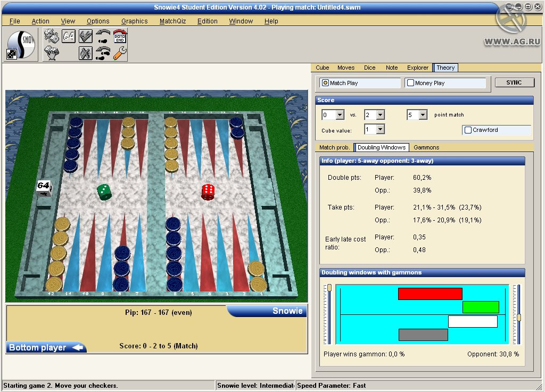
Task: Click the roll dice toolbar icon
Action: [x=52, y=36]
